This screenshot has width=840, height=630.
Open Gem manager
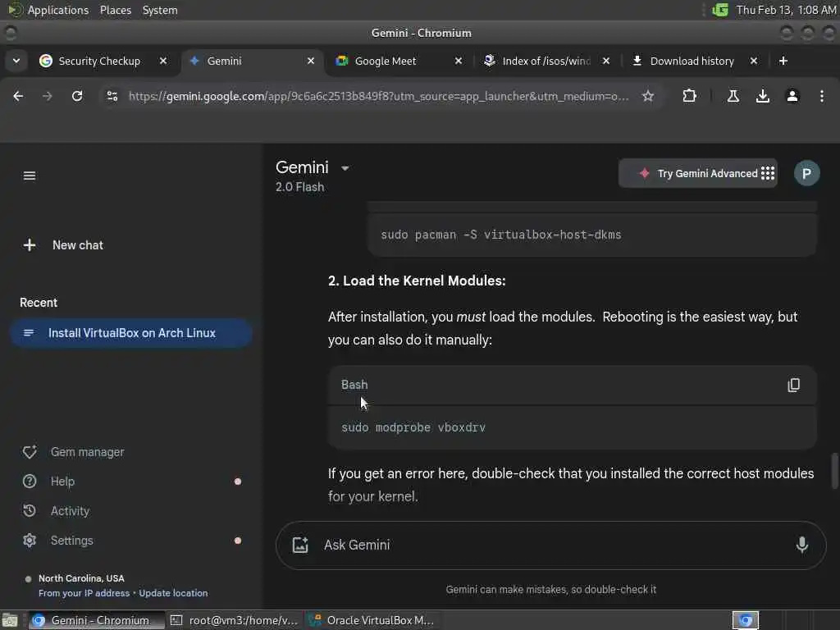coord(87,452)
